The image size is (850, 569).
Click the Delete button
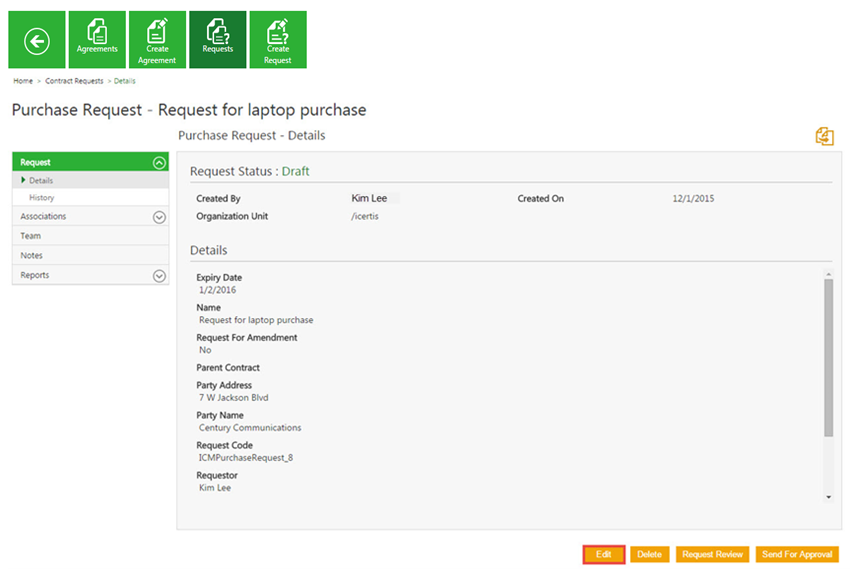(650, 554)
